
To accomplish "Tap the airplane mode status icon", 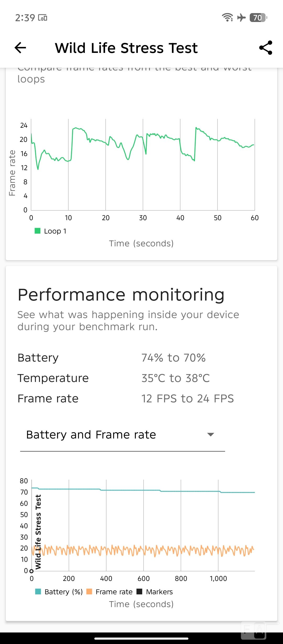I will (241, 18).
